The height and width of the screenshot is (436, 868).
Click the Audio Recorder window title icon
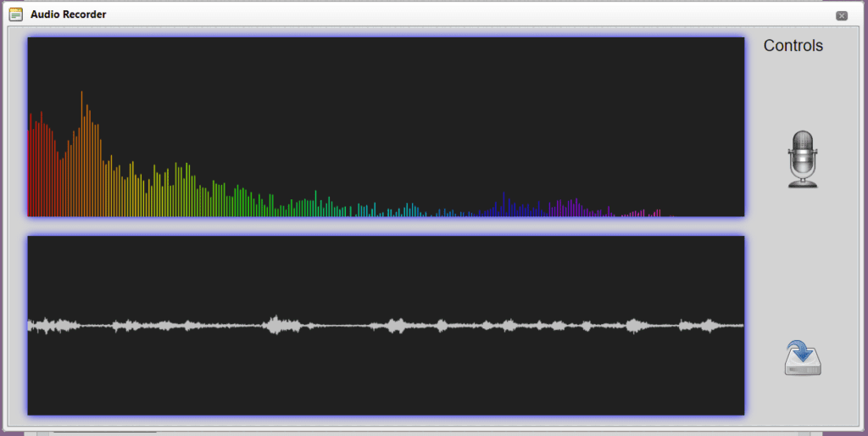tap(16, 14)
